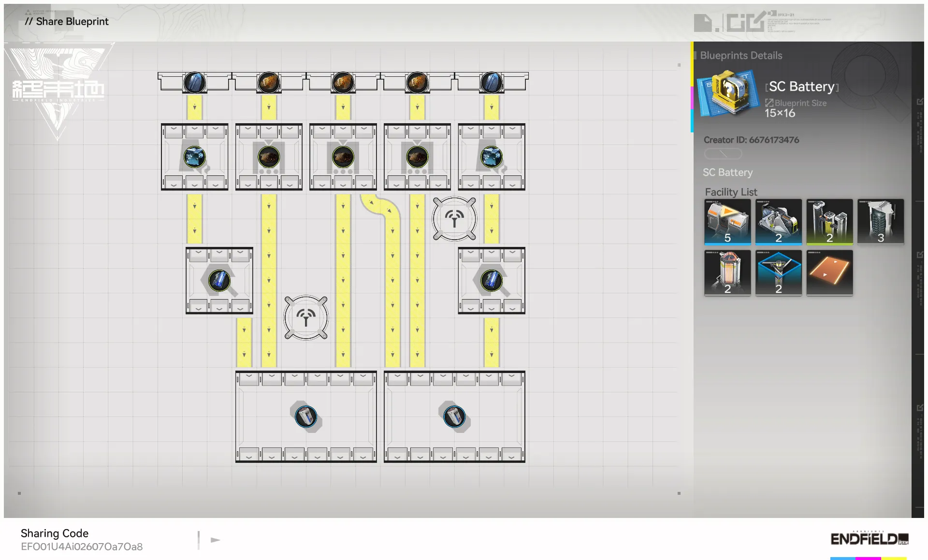This screenshot has width=928, height=560.
Task: Click the sharing code text EFO01U4Ai026070a70a8
Action: 82,546
